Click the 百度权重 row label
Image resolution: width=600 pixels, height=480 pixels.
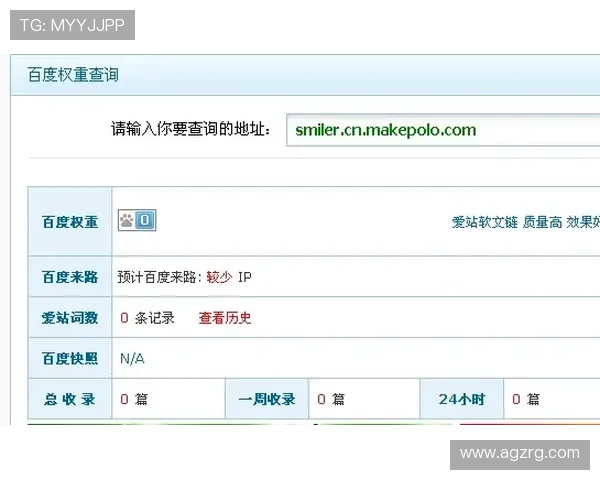click(70, 222)
